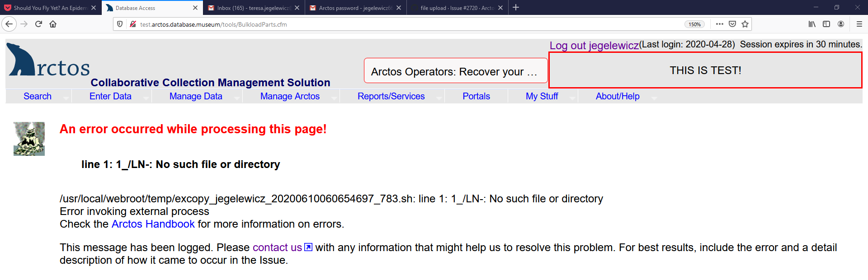Open the Firefox account icon
Screen dimensions: 868x280
841,24
